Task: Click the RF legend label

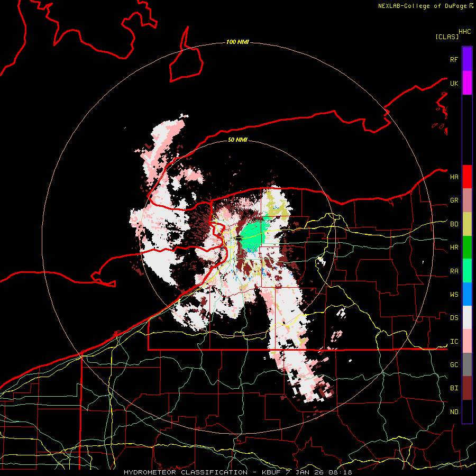Action: pos(454,59)
